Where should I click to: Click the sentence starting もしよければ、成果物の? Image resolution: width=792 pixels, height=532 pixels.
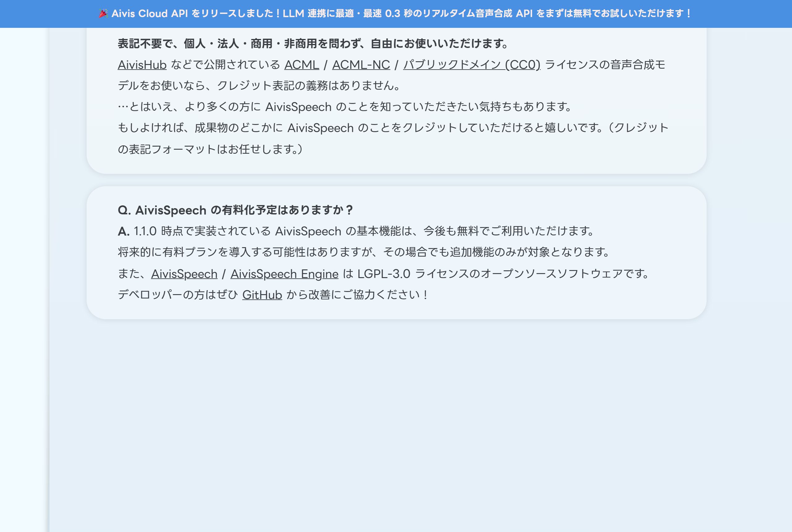[393, 128]
